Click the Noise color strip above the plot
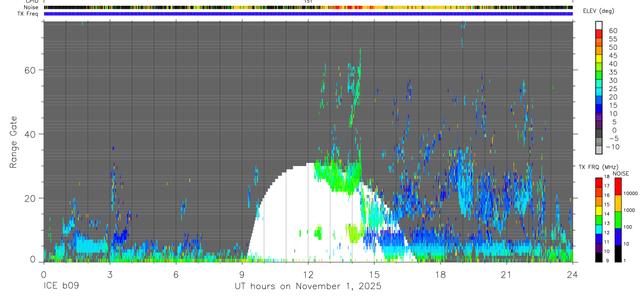644x297 pixels. (308, 7)
